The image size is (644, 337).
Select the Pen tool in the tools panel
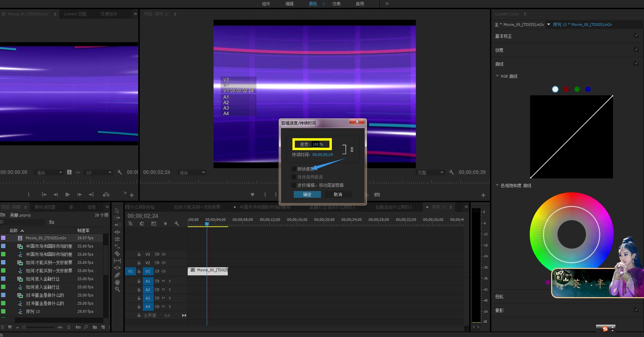point(117,275)
